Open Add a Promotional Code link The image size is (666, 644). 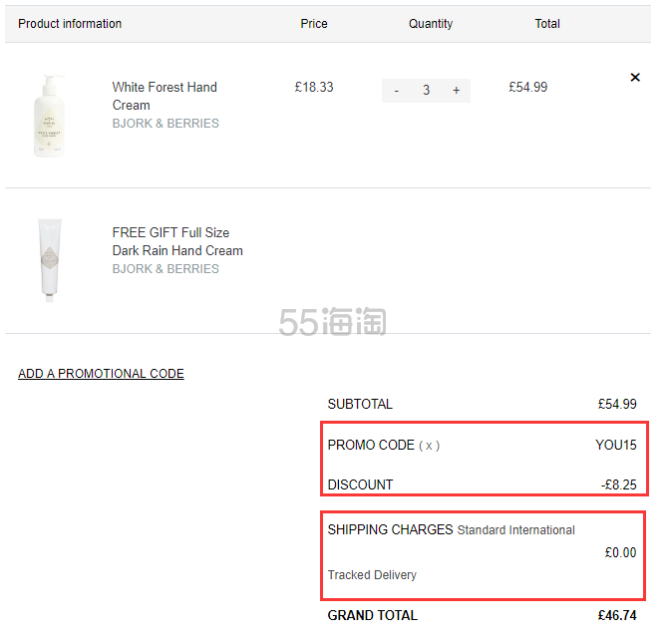coord(101,374)
